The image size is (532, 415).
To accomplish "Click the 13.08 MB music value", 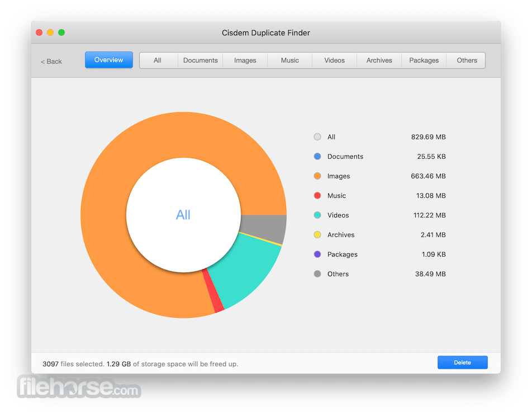I will 431,196.
